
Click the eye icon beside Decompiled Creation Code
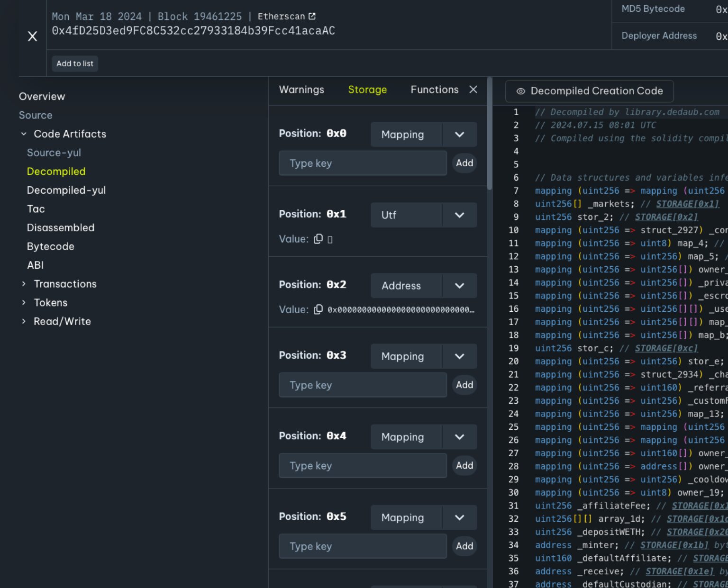point(520,91)
